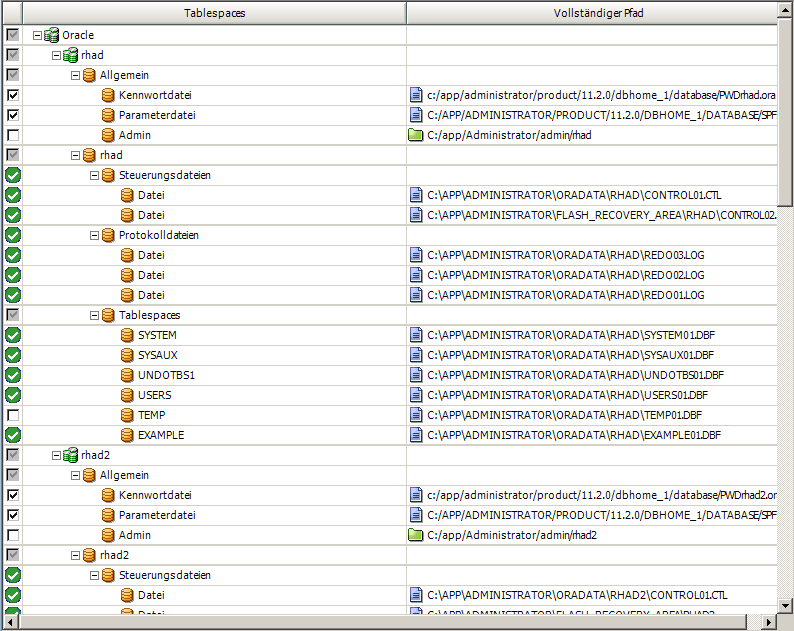
Task: Uncheck the Parameterdatei checkbox under rhad
Action: click(x=13, y=115)
